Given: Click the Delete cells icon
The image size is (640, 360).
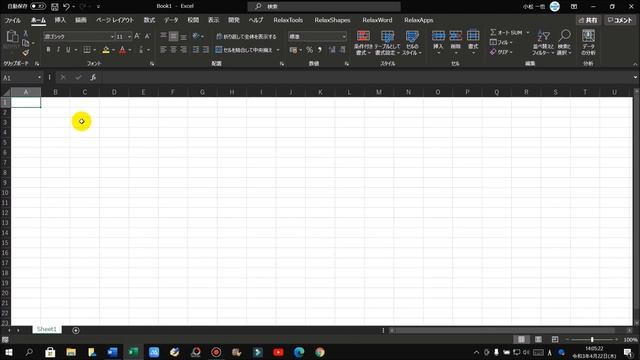Looking at the screenshot, I should pyautogui.click(x=456, y=36).
